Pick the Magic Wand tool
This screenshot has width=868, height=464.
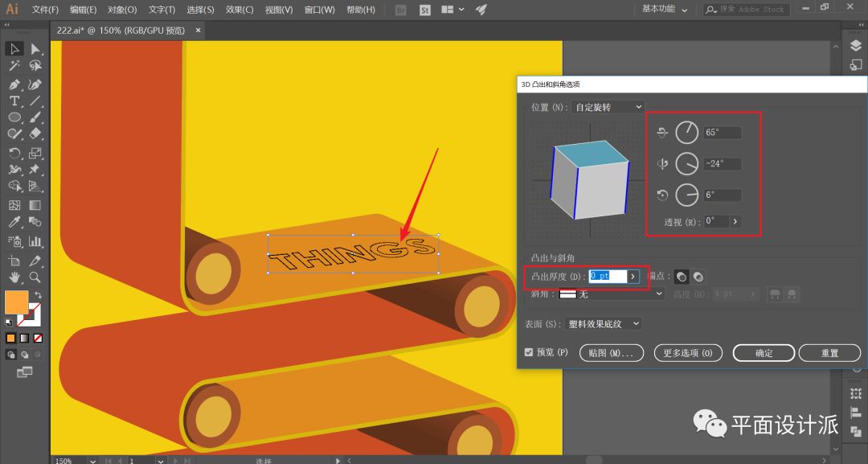[x=14, y=66]
